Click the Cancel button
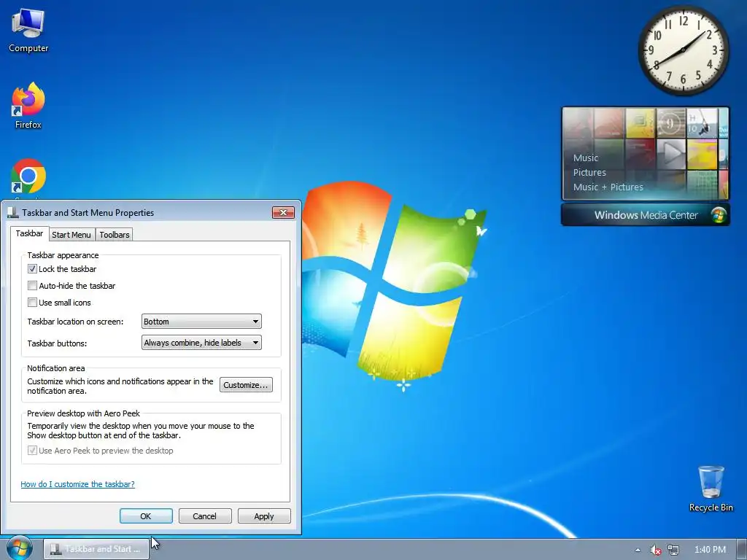This screenshot has width=747, height=560. pos(205,516)
